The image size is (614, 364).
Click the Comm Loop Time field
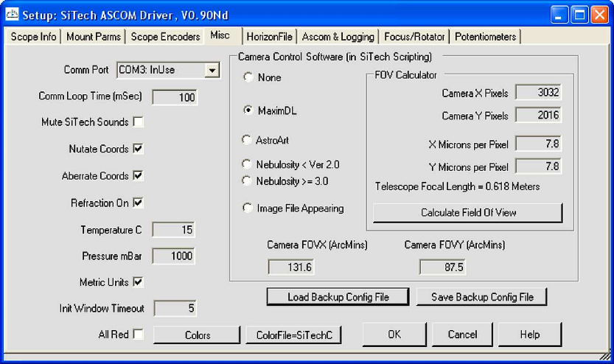(175, 97)
